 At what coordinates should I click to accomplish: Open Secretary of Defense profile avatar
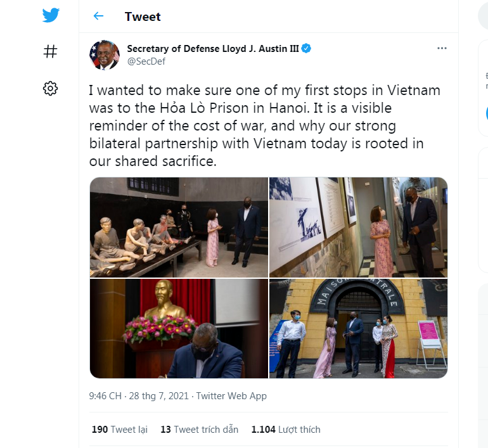(x=105, y=55)
